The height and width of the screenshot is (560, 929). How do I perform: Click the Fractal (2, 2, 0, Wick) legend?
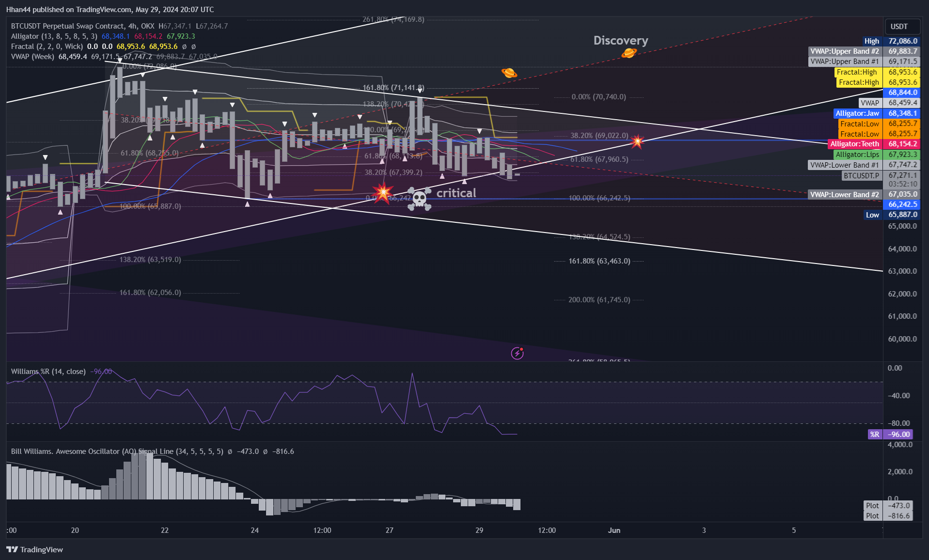coord(47,47)
